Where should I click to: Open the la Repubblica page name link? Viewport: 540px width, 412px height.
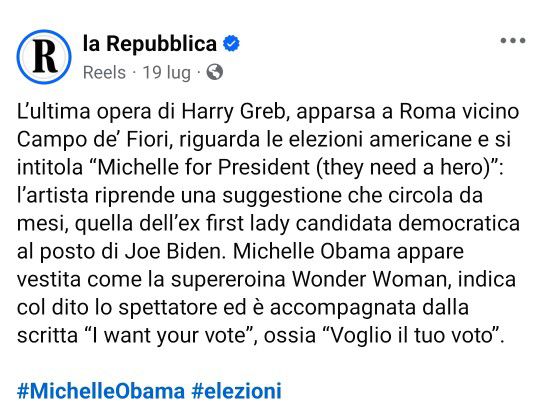150,44
